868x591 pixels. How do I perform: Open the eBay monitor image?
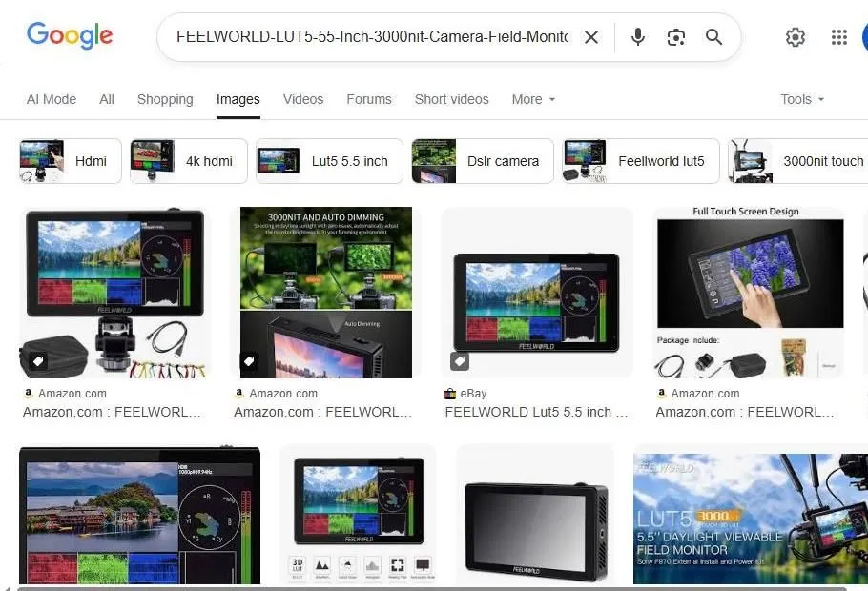(537, 293)
